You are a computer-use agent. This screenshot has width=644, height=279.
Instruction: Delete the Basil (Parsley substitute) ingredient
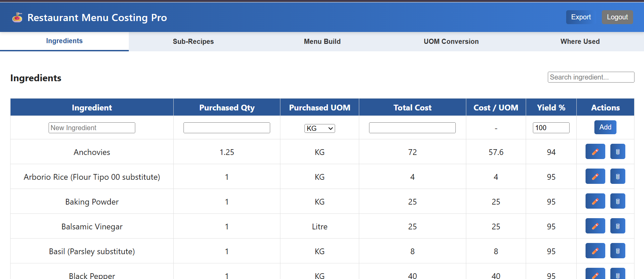point(617,251)
